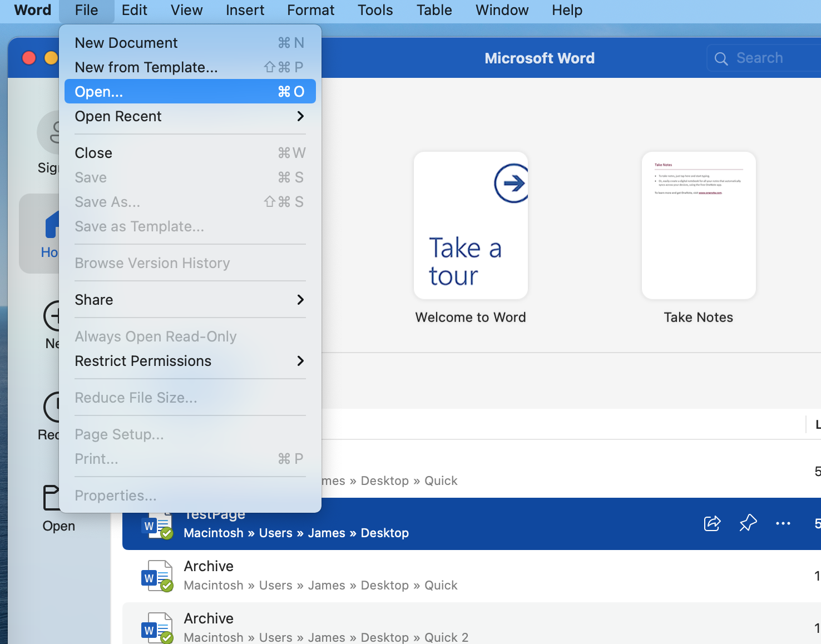Open the TestPage document row
821x644 pixels.
472,523
